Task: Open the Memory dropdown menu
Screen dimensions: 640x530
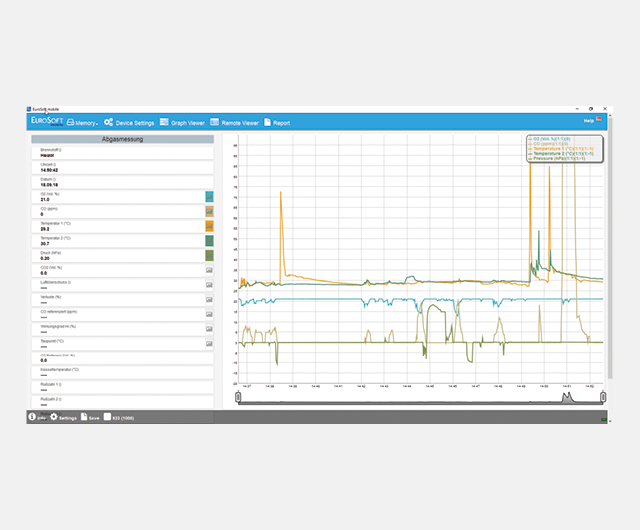Action: 82,123
